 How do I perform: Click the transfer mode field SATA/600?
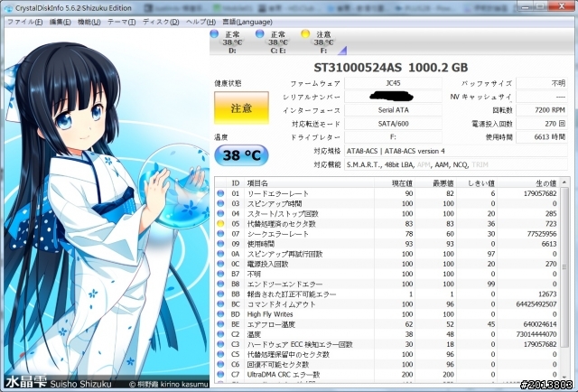(x=394, y=124)
